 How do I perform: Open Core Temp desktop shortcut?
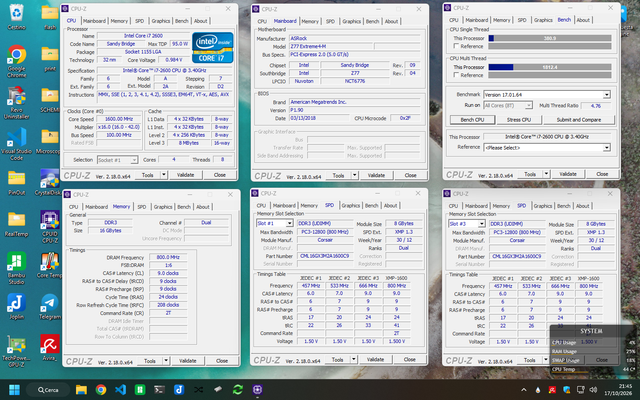(50, 265)
